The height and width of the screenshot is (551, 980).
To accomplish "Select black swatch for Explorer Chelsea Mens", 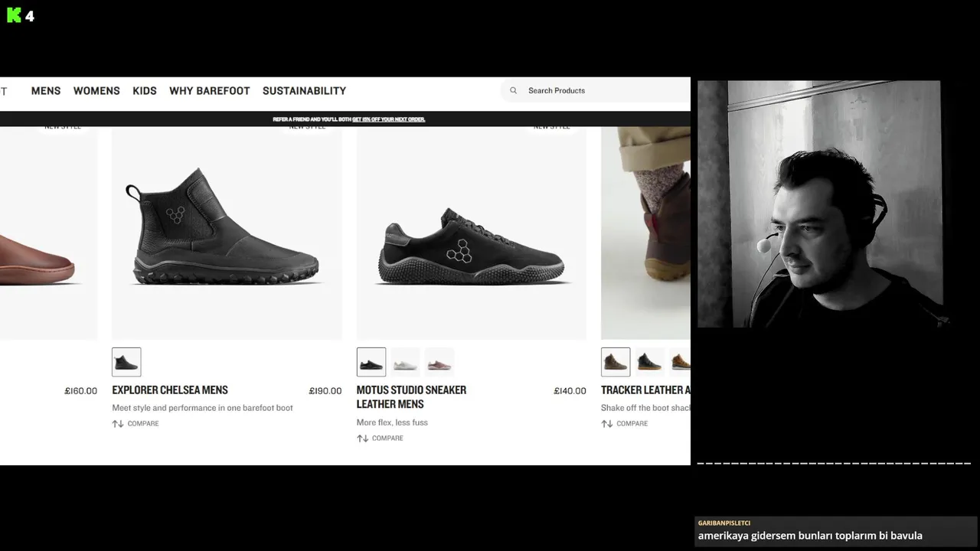I will tap(126, 362).
